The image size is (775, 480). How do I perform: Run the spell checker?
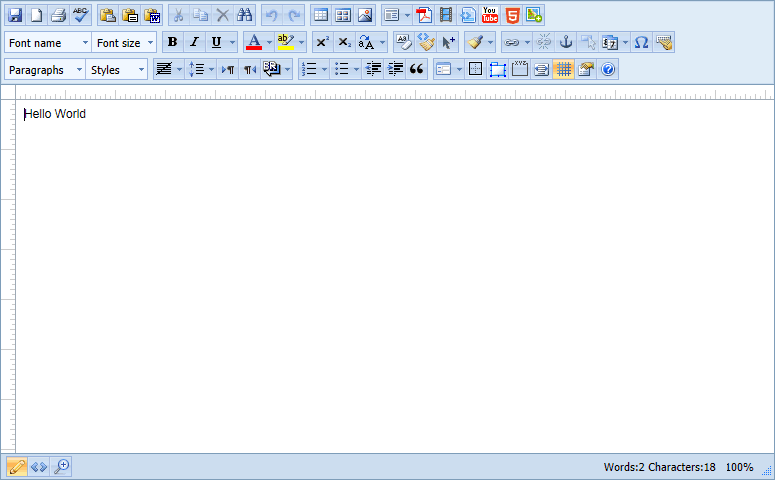(x=80, y=15)
